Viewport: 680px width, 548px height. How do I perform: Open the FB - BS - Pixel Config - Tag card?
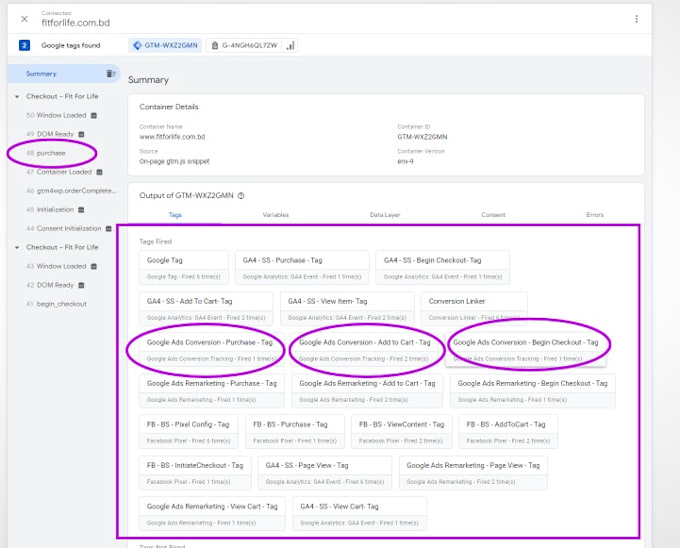click(x=189, y=432)
